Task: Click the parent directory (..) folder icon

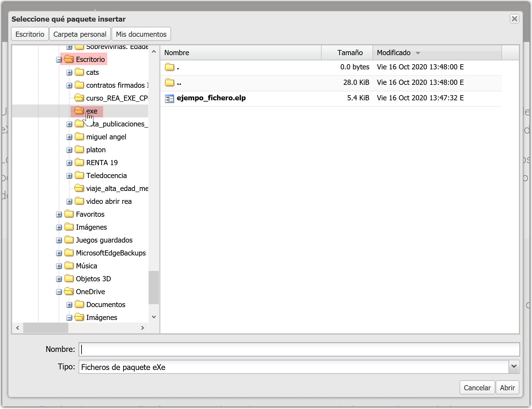Action: pyautogui.click(x=169, y=83)
